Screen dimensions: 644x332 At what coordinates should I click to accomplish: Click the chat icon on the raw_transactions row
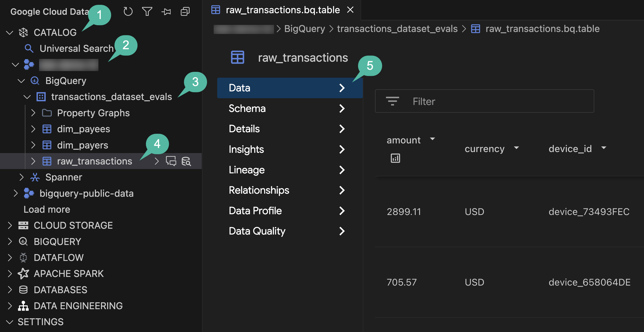(x=171, y=161)
